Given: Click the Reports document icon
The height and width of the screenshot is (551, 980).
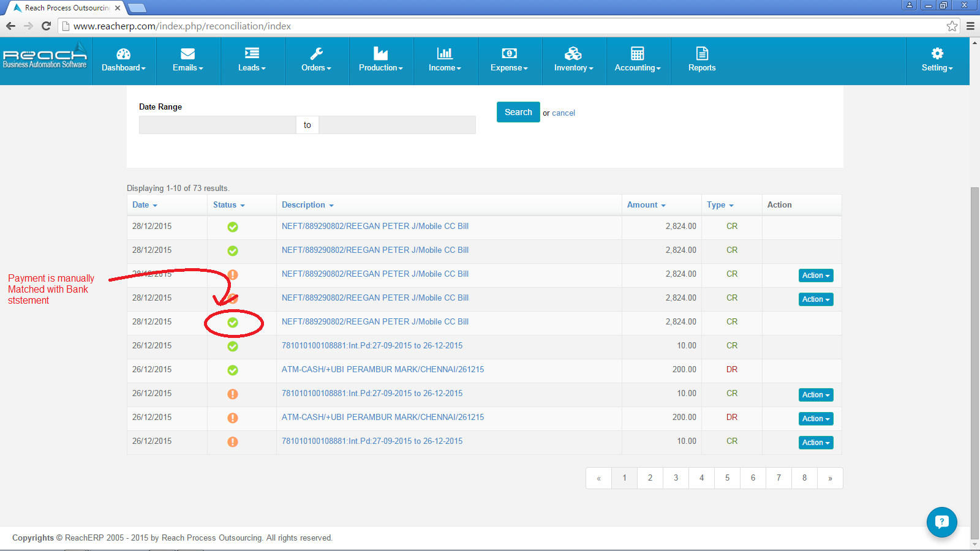Looking at the screenshot, I should pyautogui.click(x=702, y=53).
